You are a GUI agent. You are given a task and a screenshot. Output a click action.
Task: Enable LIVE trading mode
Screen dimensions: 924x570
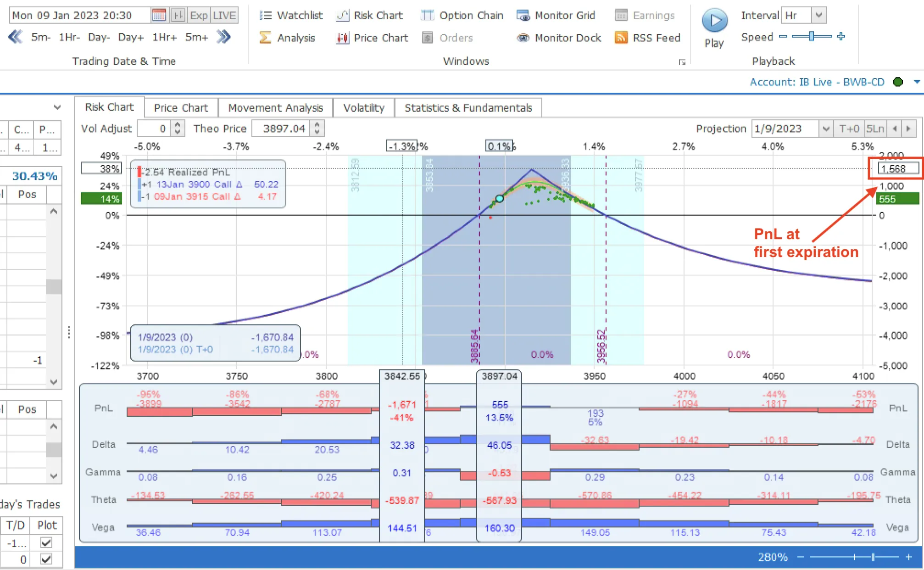(x=224, y=15)
